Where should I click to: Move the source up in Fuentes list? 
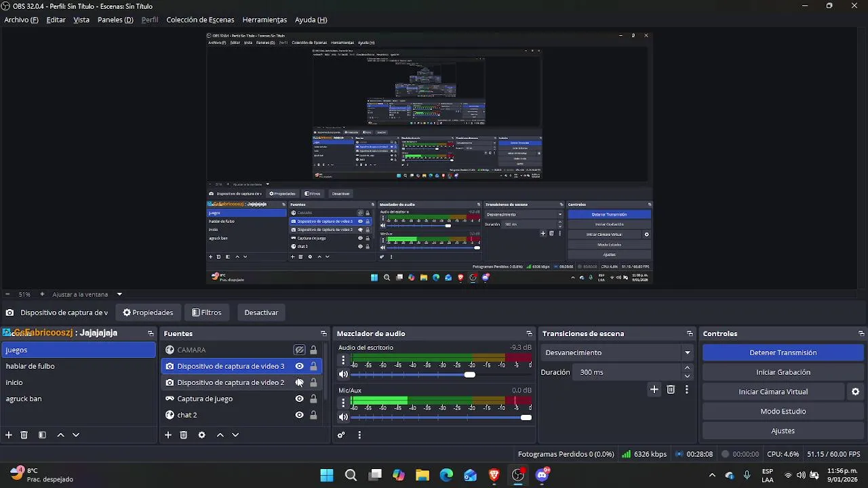click(x=220, y=435)
